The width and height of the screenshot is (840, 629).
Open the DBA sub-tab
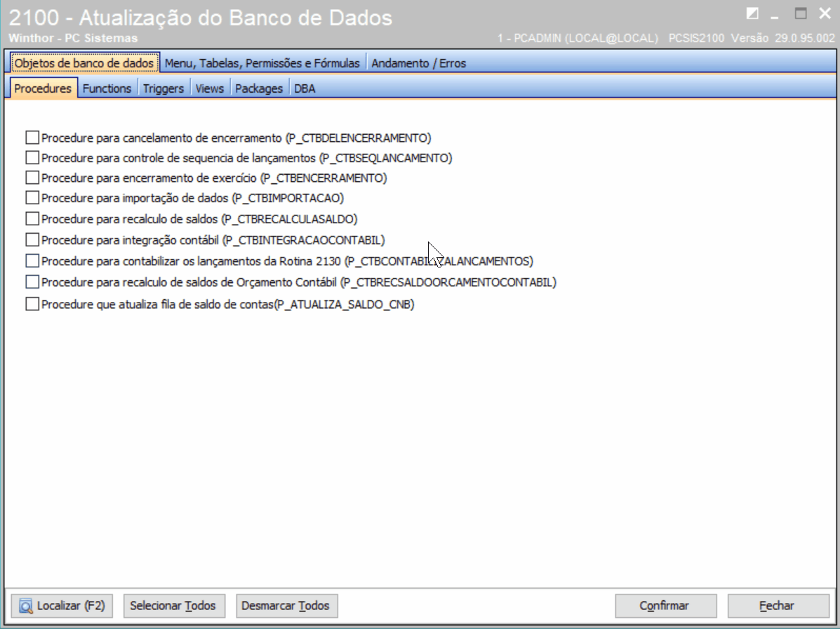305,88
